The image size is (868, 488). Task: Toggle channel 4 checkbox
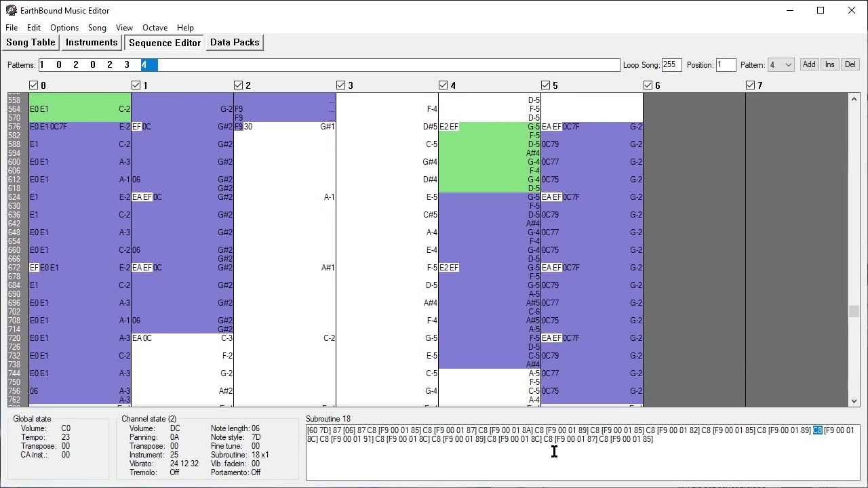[x=443, y=85]
